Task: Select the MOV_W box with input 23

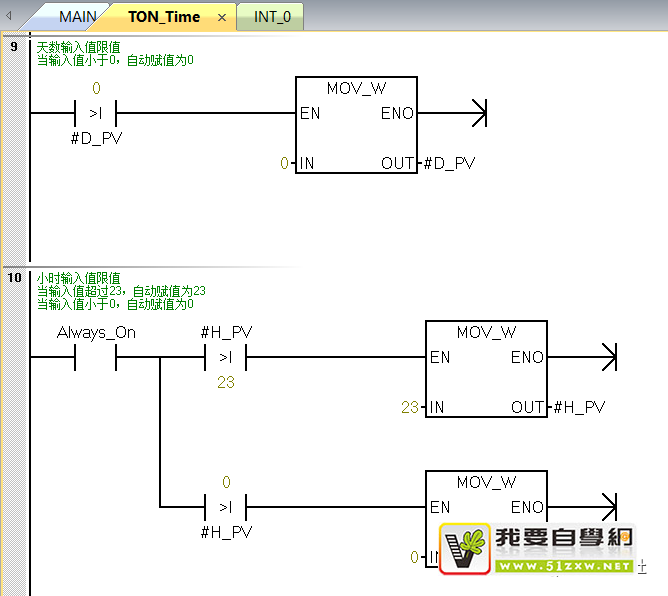Action: click(x=485, y=368)
